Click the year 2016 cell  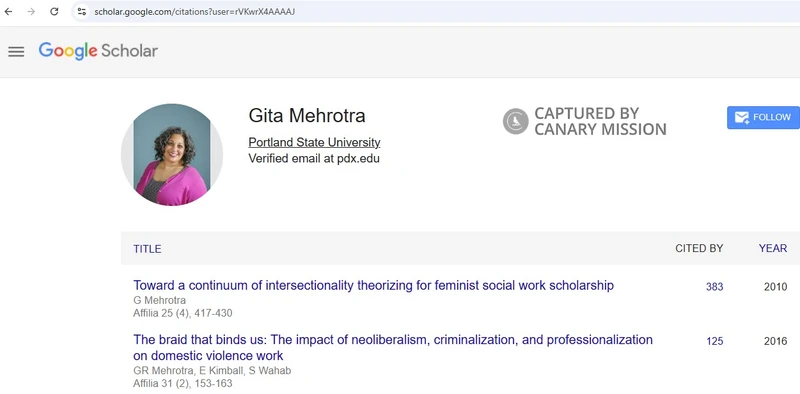pyautogui.click(x=776, y=341)
